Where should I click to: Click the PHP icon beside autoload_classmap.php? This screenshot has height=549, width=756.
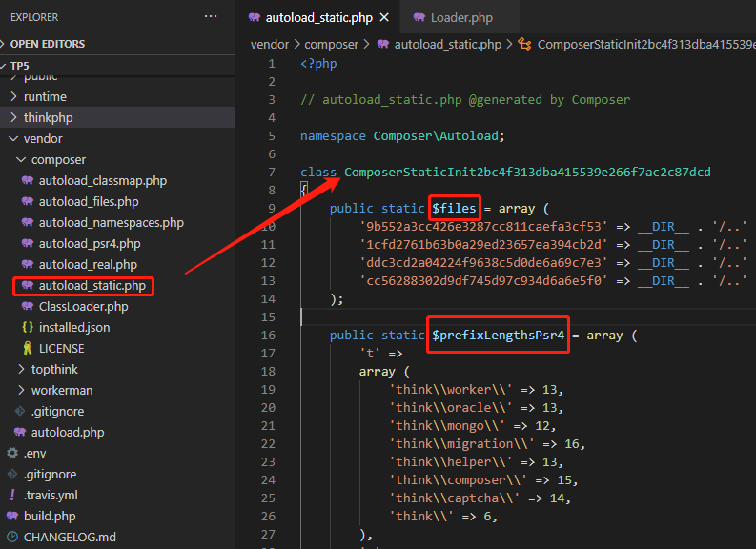coord(28,180)
